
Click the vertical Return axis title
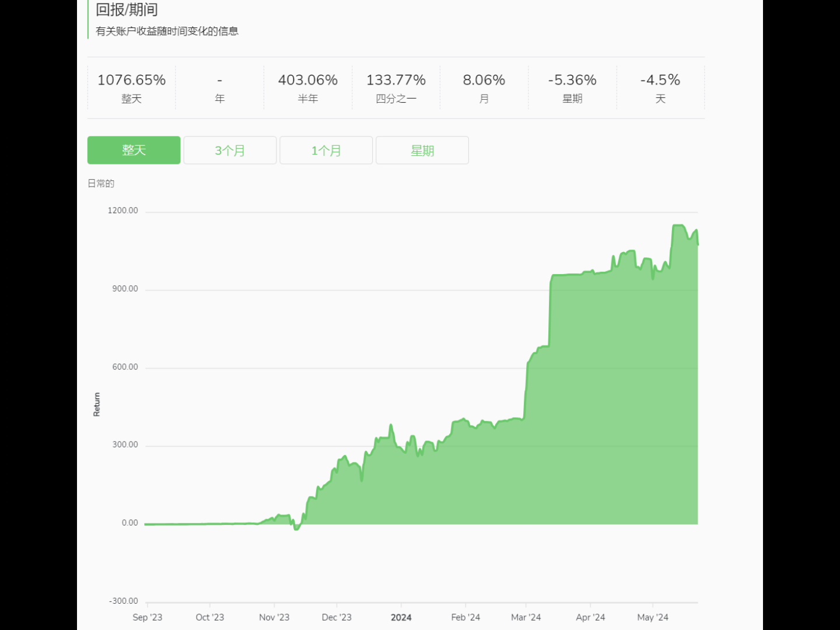tap(97, 404)
